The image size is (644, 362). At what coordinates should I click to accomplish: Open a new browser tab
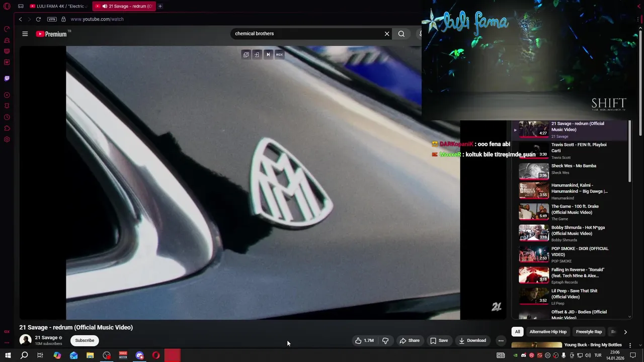coord(160,6)
